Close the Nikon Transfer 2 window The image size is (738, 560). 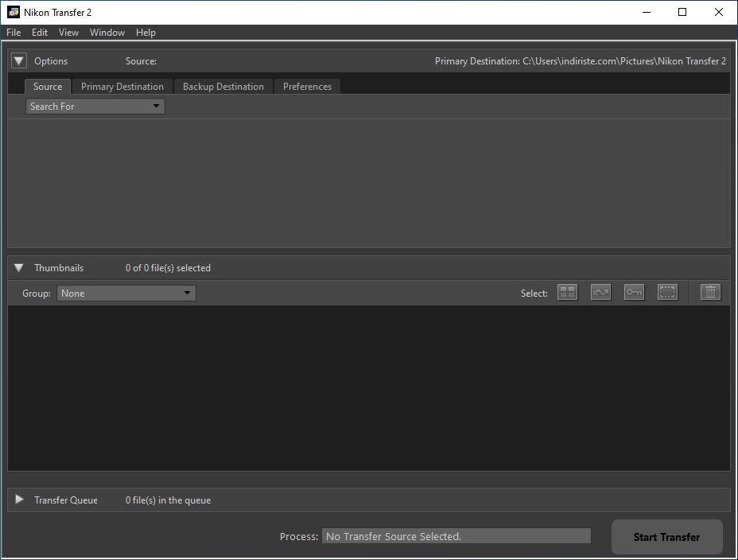pyautogui.click(x=719, y=12)
